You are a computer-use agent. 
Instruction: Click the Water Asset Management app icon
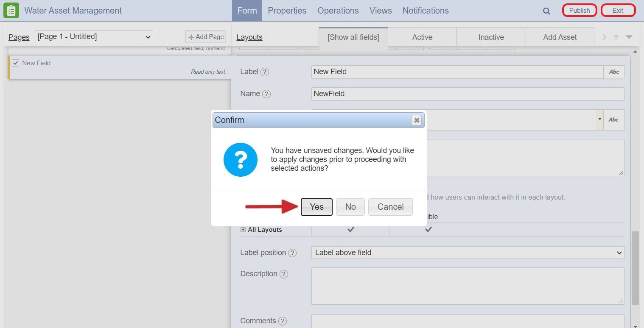tap(11, 11)
